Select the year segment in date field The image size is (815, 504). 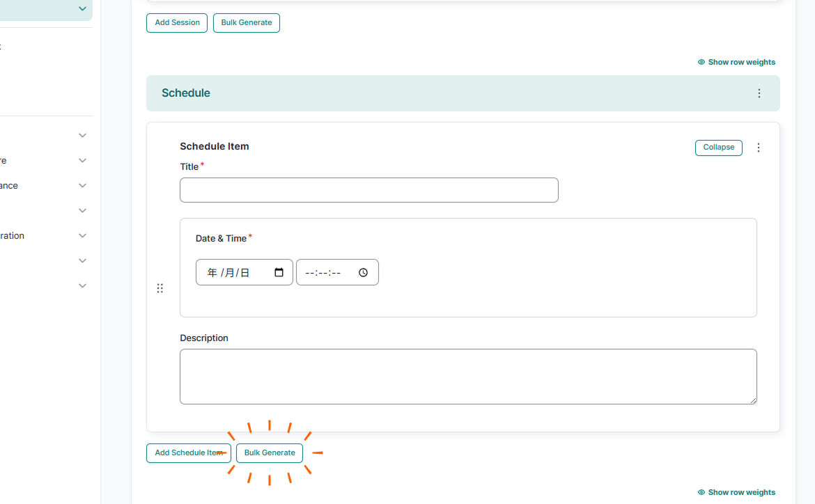pyautogui.click(x=212, y=273)
